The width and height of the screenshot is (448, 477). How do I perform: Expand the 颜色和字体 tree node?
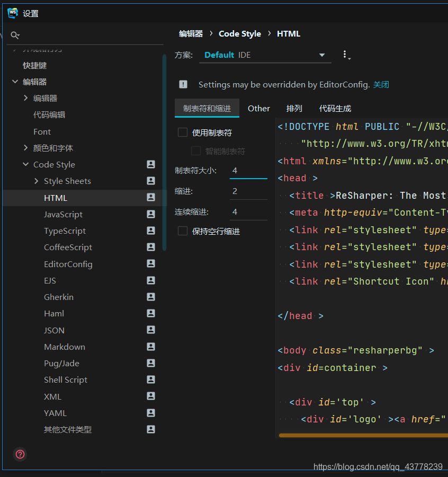point(26,148)
